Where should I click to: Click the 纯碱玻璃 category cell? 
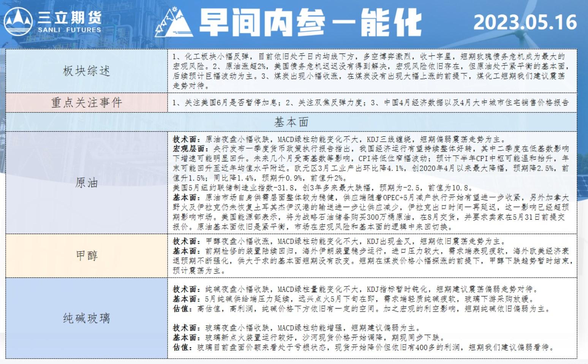(x=87, y=318)
